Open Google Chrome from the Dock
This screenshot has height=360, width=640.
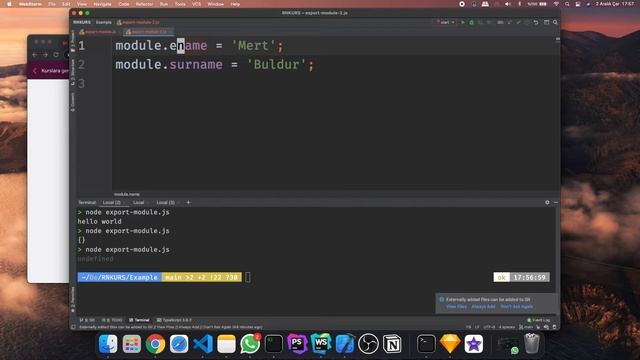click(x=156, y=344)
